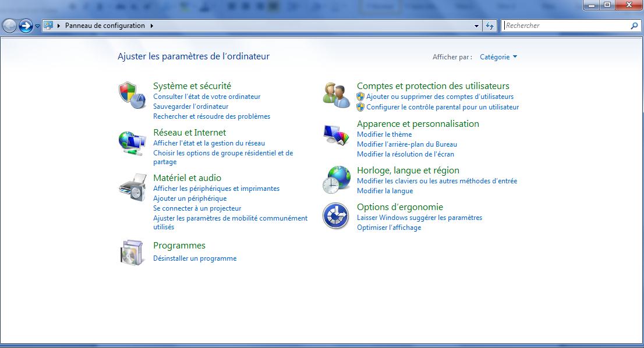
Task: Click the Options d'ergonomie blue icon
Action: [x=336, y=216]
